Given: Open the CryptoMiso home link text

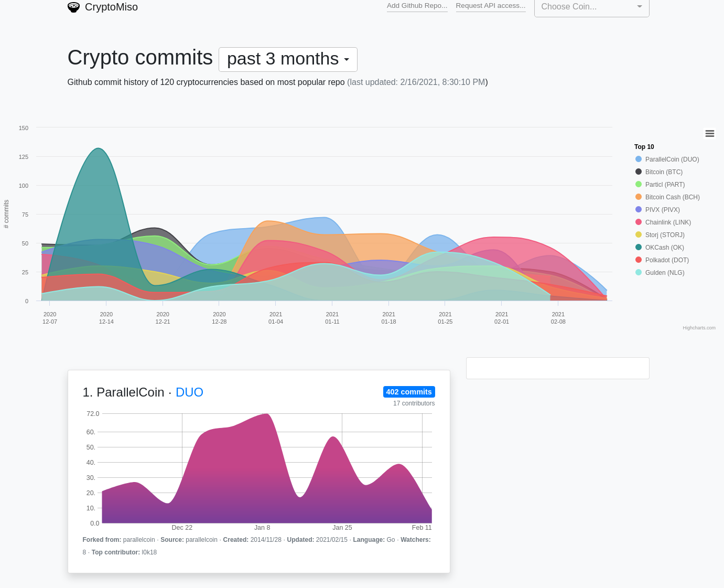Looking at the screenshot, I should (x=111, y=7).
